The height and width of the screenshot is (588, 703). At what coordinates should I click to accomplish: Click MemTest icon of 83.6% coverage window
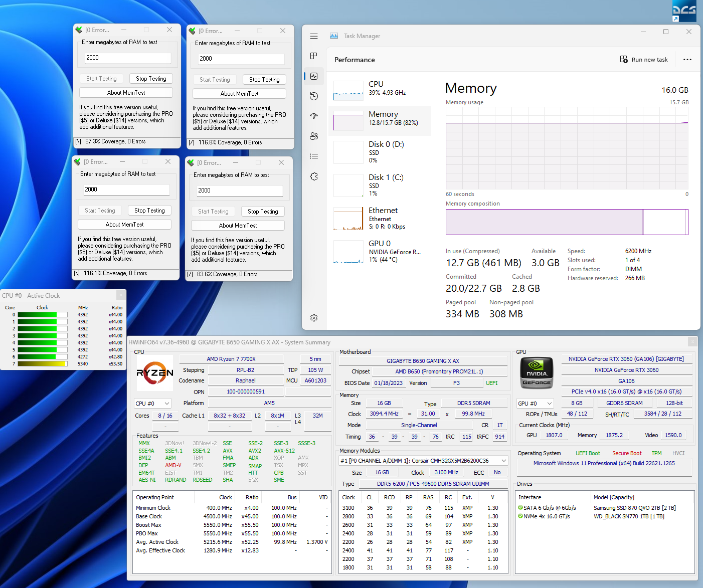click(191, 163)
